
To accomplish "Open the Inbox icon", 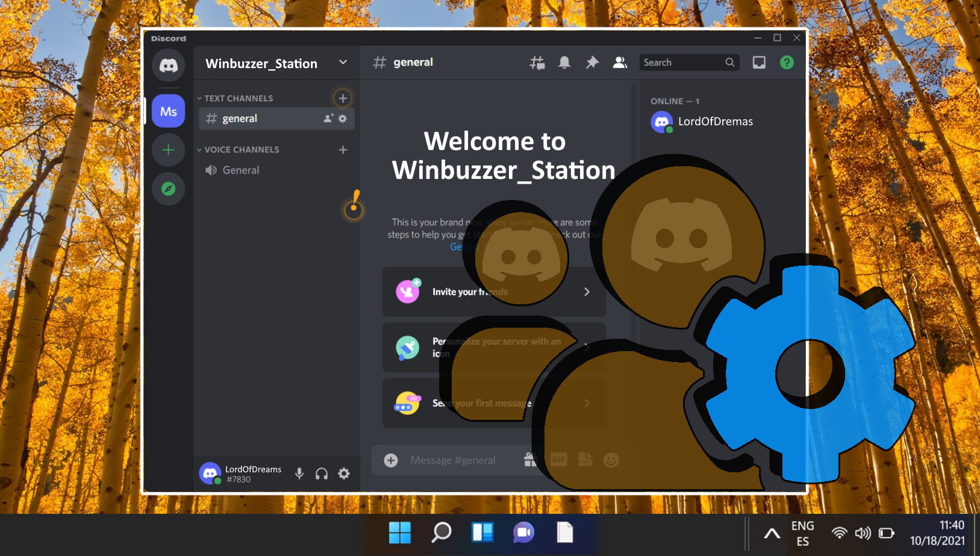I will [759, 63].
